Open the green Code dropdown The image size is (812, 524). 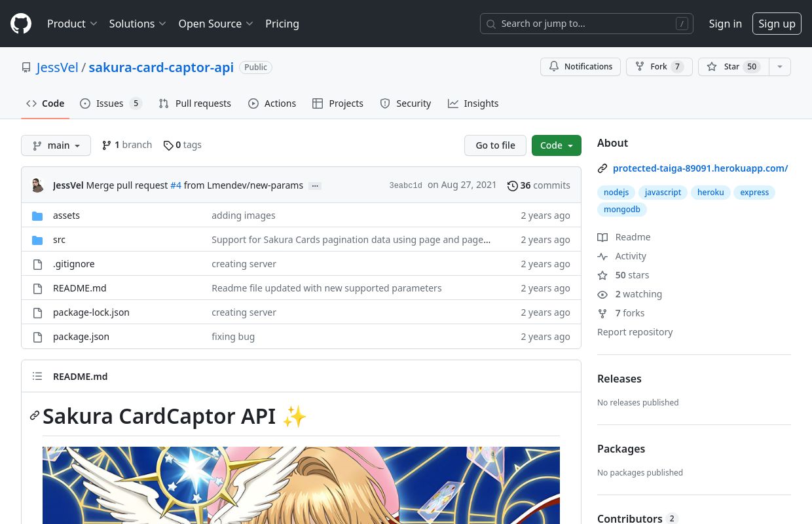point(557,145)
